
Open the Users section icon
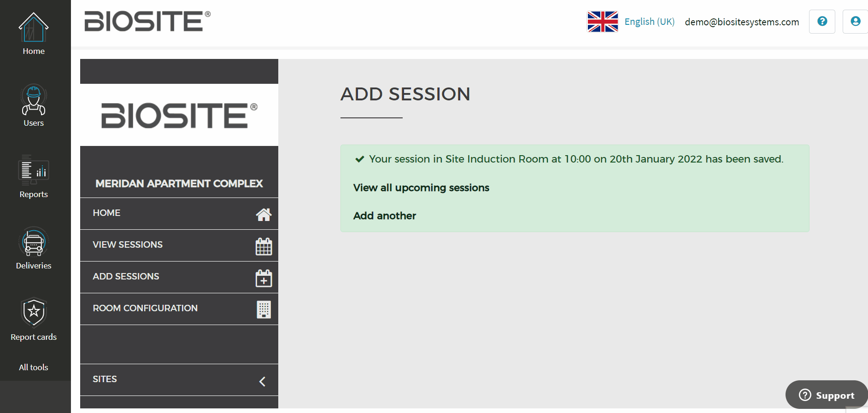pyautogui.click(x=34, y=100)
